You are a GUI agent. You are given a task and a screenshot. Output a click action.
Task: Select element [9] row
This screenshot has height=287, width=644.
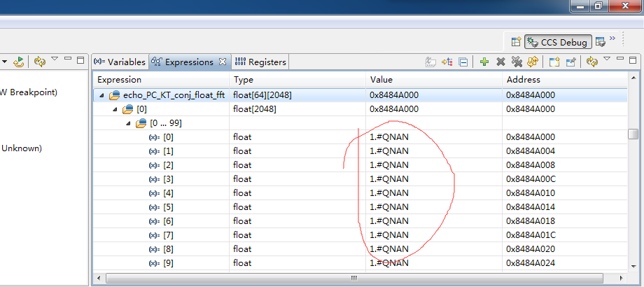coord(360,262)
